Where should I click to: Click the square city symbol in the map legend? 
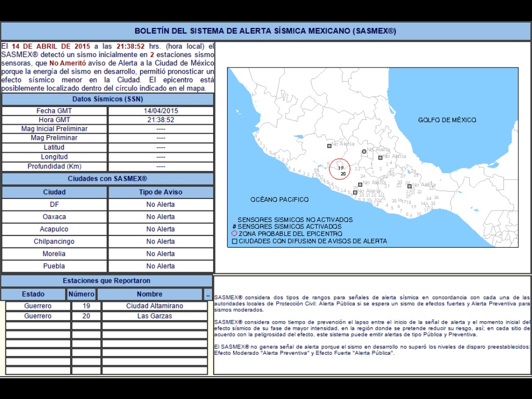click(x=234, y=241)
